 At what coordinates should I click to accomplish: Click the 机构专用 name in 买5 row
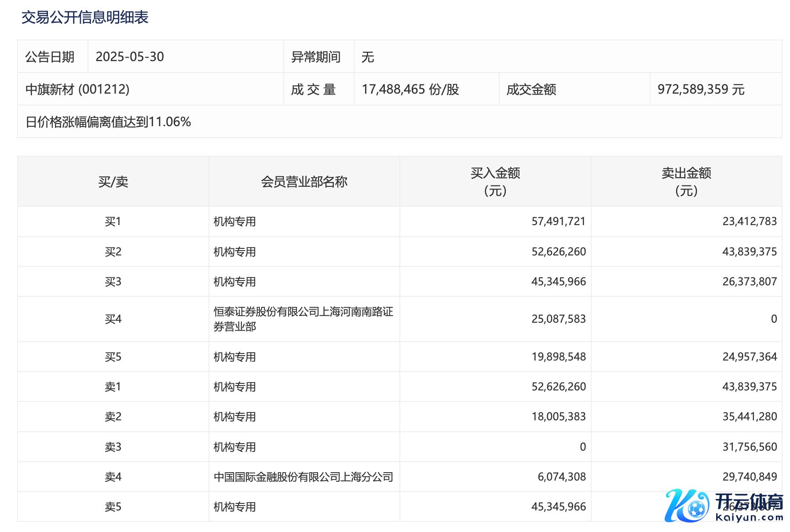tap(234, 357)
